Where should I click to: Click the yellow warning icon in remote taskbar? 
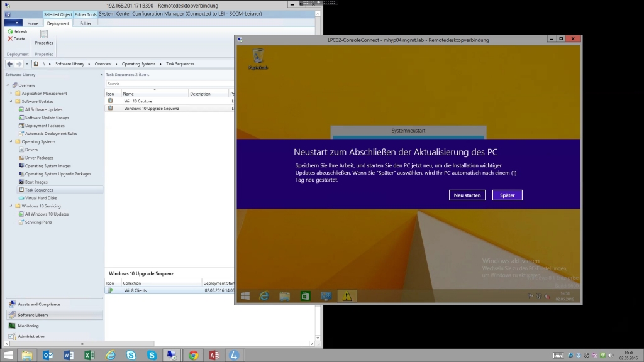pyautogui.click(x=347, y=296)
